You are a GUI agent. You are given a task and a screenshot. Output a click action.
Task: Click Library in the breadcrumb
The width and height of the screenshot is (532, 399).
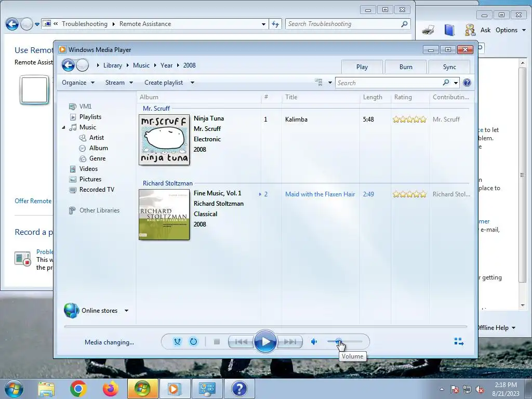(113, 65)
